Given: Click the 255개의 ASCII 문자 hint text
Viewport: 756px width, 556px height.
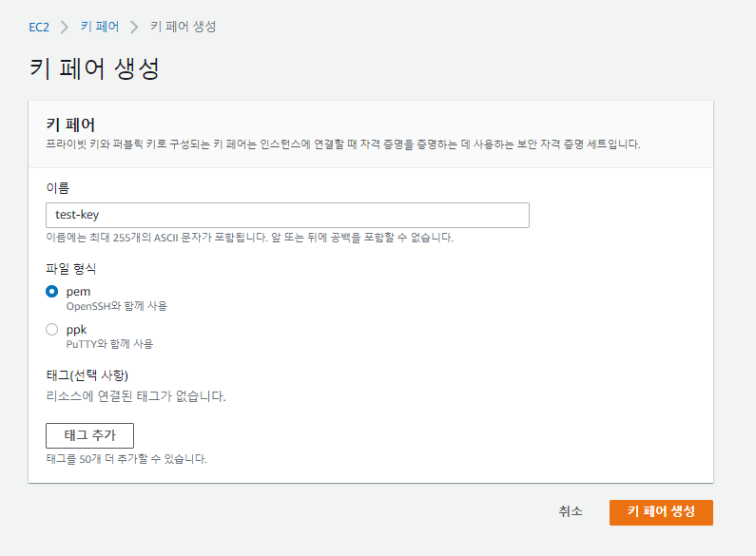Looking at the screenshot, I should click(x=249, y=237).
